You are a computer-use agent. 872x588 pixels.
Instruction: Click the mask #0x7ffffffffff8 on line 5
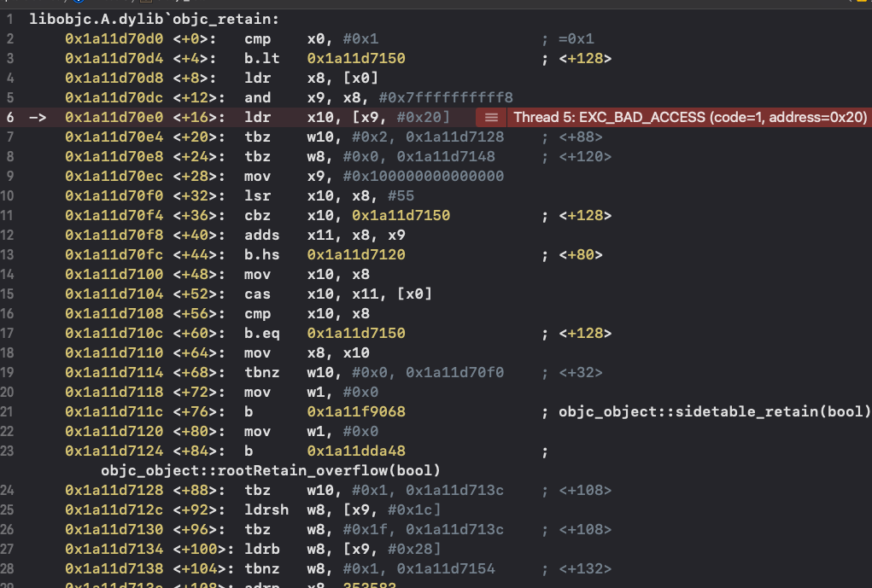coord(446,98)
